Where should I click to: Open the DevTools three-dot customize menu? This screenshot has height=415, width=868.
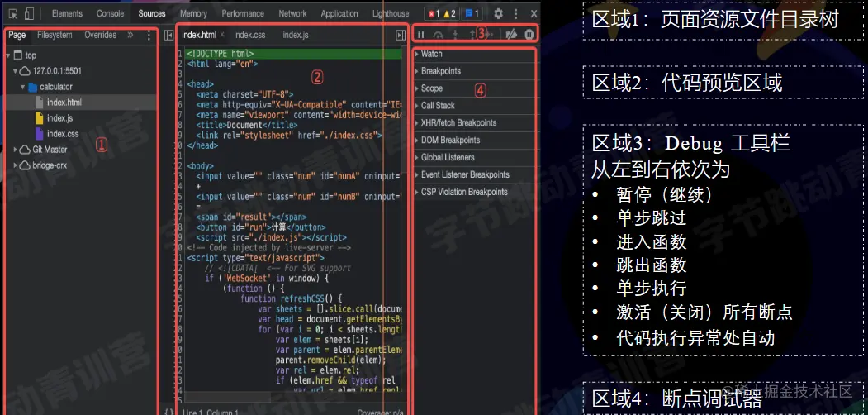(x=516, y=14)
